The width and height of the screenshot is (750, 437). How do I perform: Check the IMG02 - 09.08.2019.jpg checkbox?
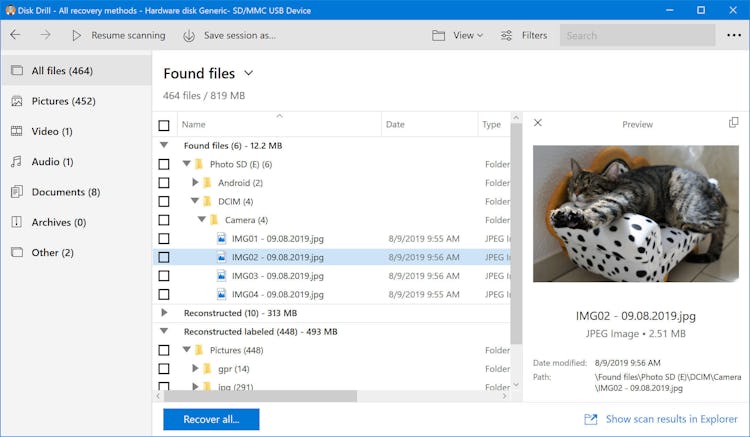pos(164,257)
